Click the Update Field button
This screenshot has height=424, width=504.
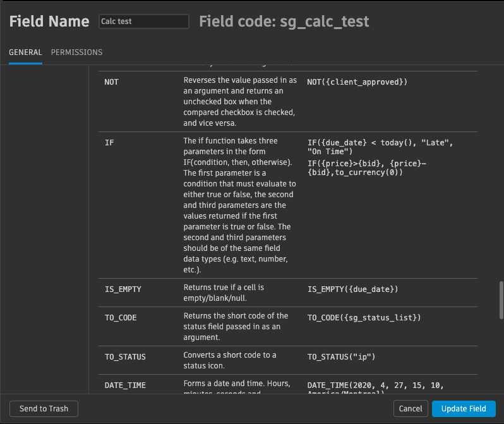pyautogui.click(x=464, y=409)
